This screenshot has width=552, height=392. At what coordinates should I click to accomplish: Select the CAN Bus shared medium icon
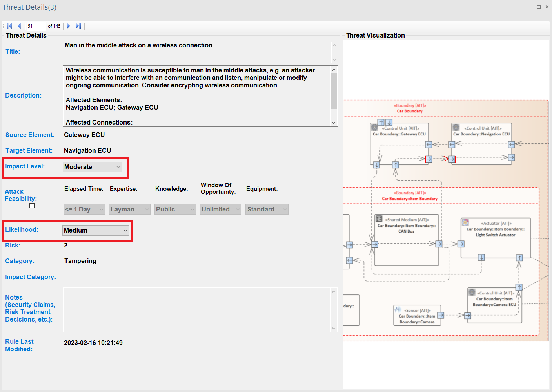pos(379,219)
